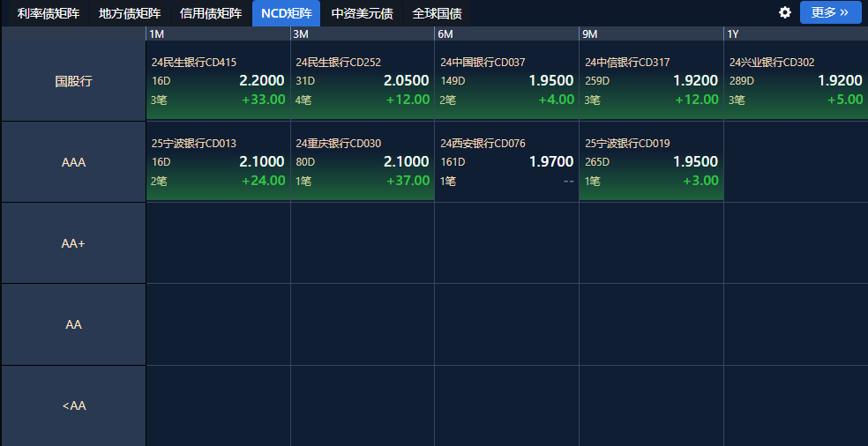Select the 国股行 row header
The image size is (868, 446).
(73, 81)
